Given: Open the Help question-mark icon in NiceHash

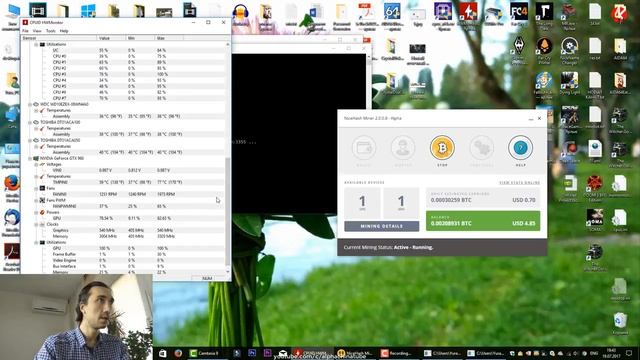Looking at the screenshot, I should (520, 148).
